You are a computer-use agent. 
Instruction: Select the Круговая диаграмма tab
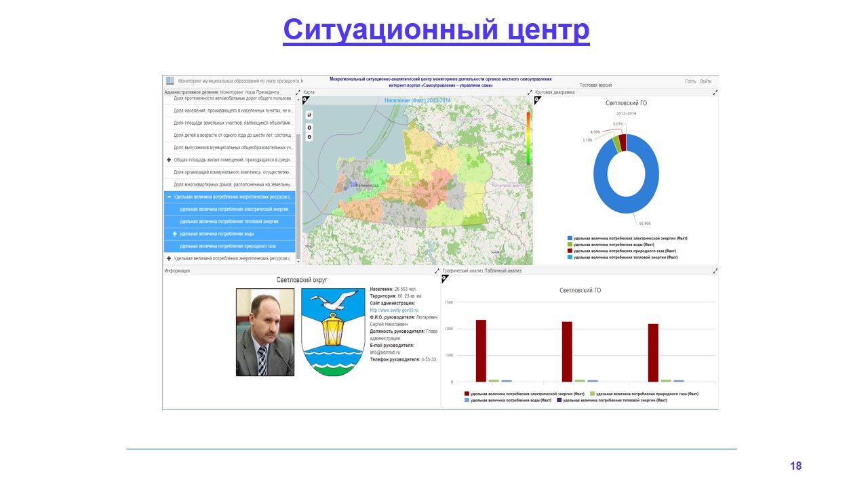click(555, 92)
